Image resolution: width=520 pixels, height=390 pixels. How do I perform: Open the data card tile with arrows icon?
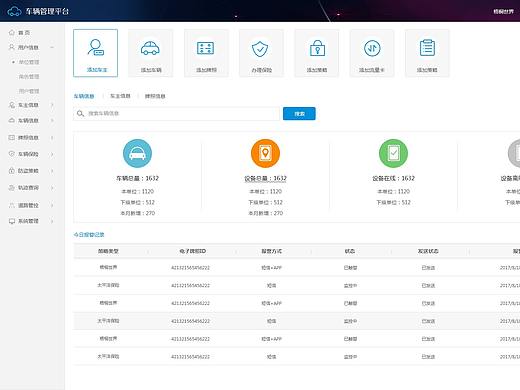tap(372, 53)
